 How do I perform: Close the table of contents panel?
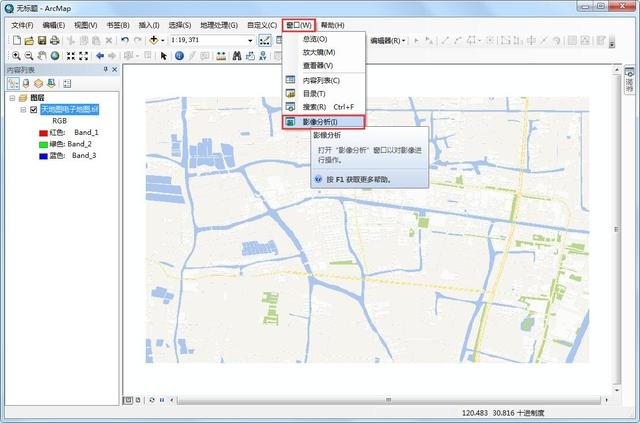tap(115, 70)
